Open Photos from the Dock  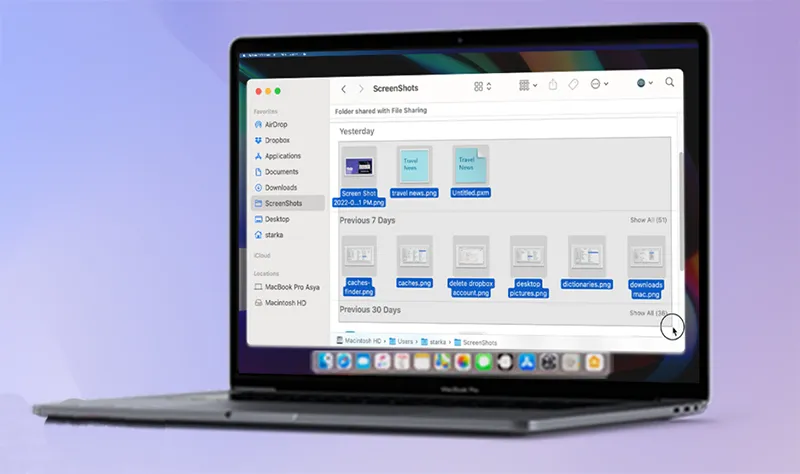(x=463, y=362)
